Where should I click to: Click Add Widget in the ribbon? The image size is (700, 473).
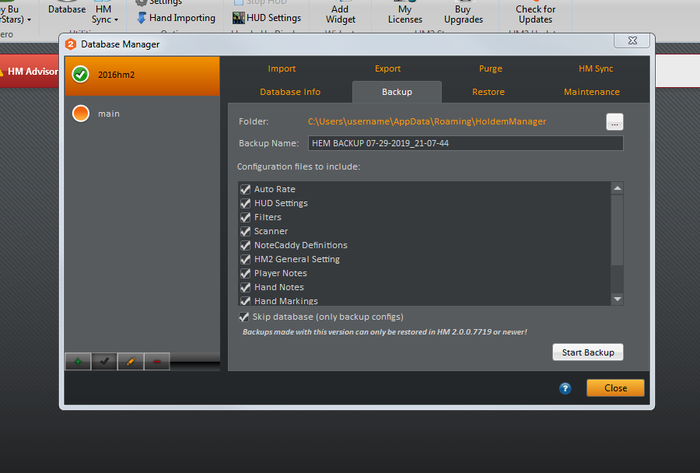[x=340, y=14]
